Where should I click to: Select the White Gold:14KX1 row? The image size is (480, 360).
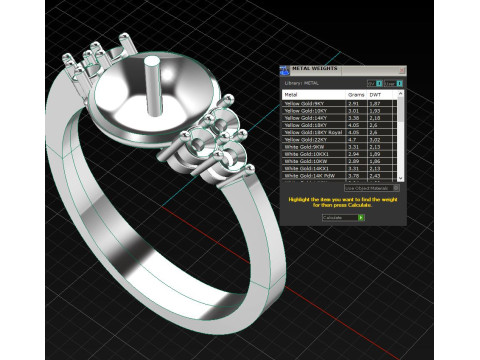coord(339,168)
